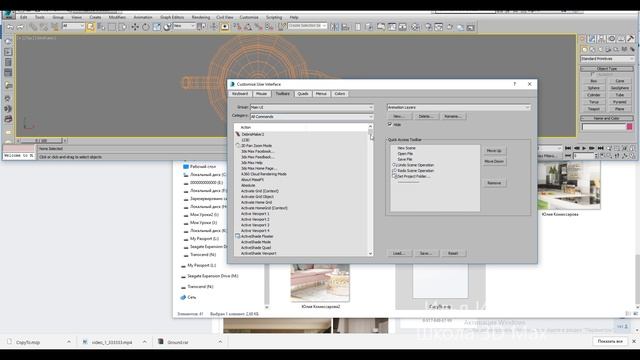Open the Material Editor icon

416,27
